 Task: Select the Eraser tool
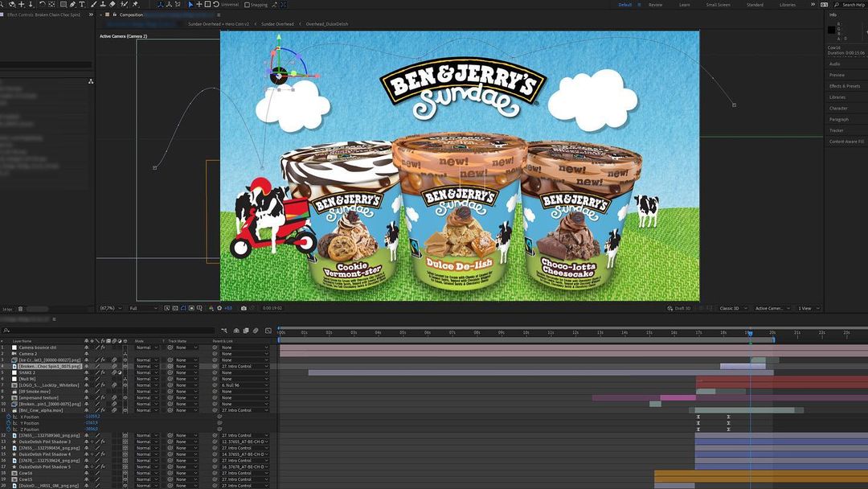tap(113, 4)
